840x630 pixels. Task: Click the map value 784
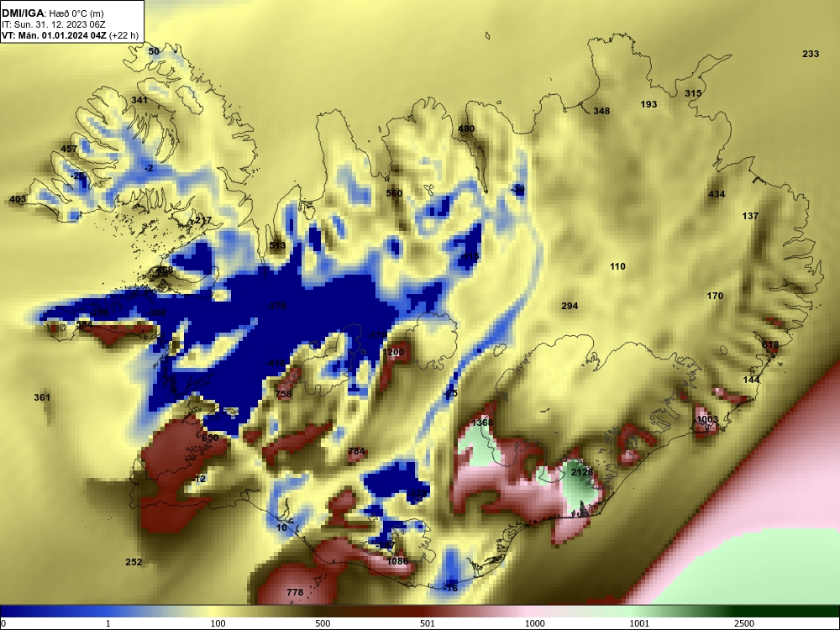(x=356, y=451)
